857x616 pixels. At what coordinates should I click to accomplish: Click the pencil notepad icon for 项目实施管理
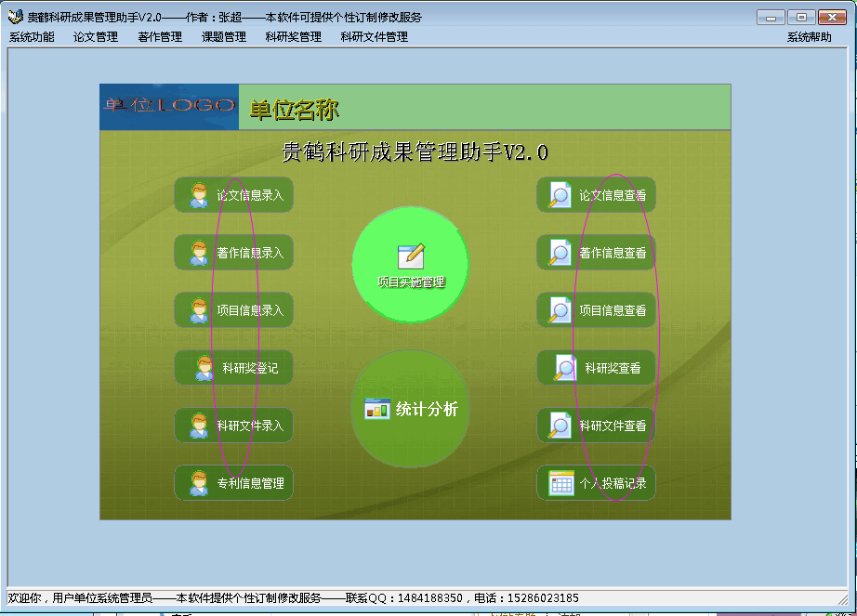tap(411, 256)
